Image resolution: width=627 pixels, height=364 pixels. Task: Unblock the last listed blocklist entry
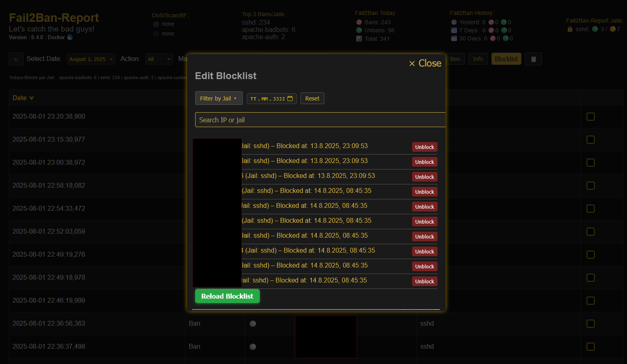coord(425,281)
